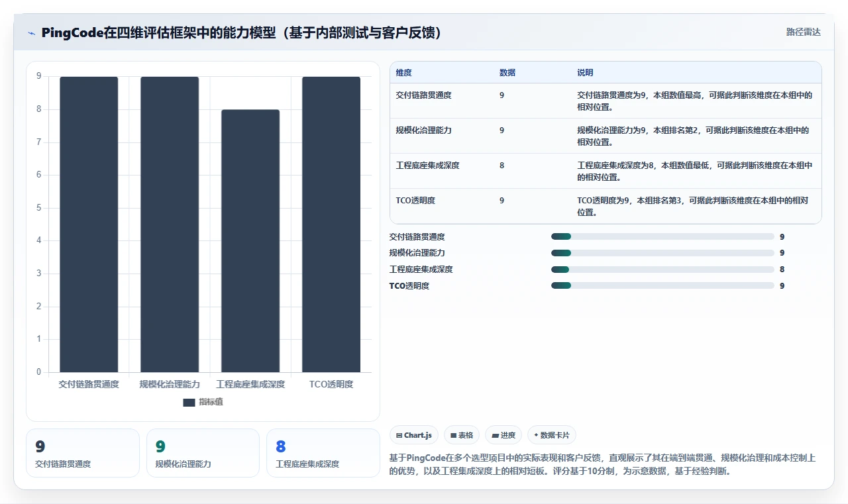Click the 表格 tag chip
The width and height of the screenshot is (848, 504).
(x=462, y=435)
